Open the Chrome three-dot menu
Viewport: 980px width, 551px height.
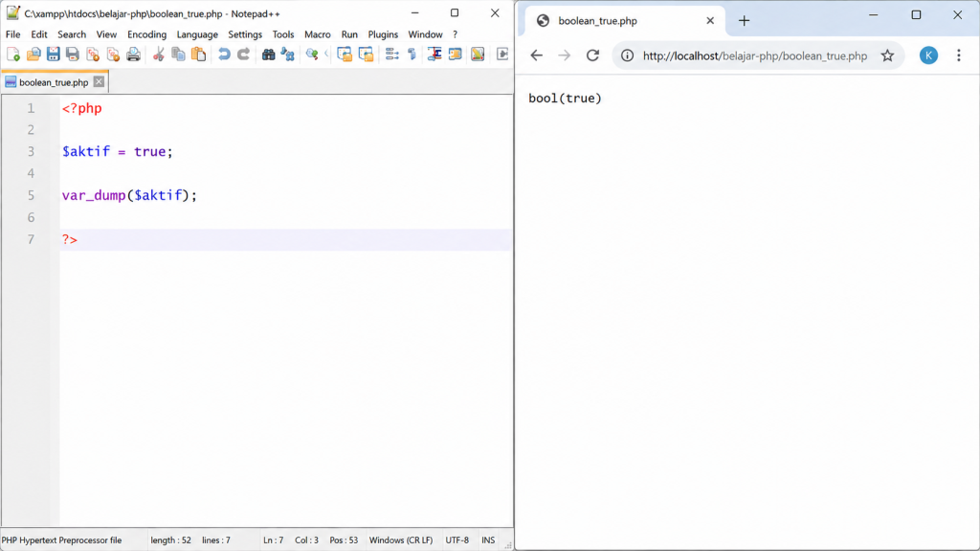pos(959,55)
